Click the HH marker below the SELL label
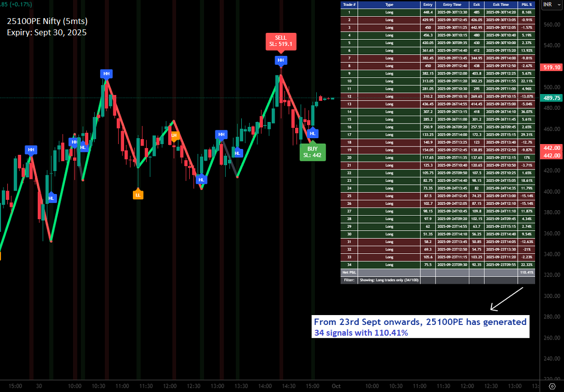 pos(281,61)
